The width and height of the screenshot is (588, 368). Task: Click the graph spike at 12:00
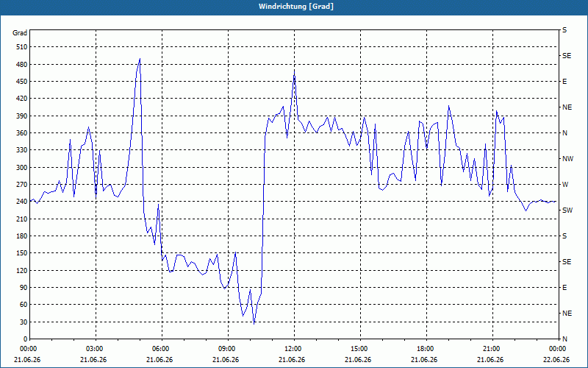[295, 70]
